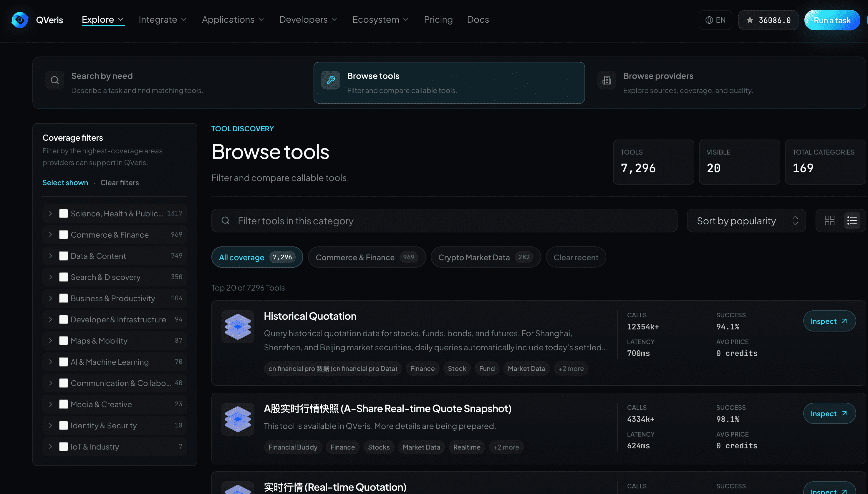The height and width of the screenshot is (494, 868).
Task: Expand the IoT & Industry category
Action: (51, 447)
